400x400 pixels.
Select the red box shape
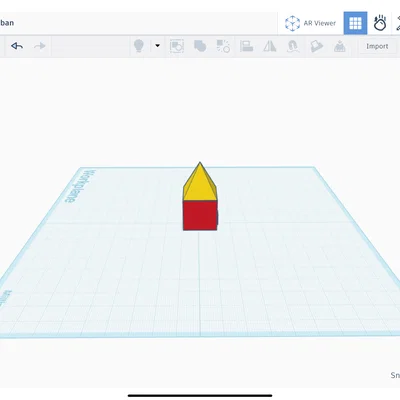coord(200,215)
